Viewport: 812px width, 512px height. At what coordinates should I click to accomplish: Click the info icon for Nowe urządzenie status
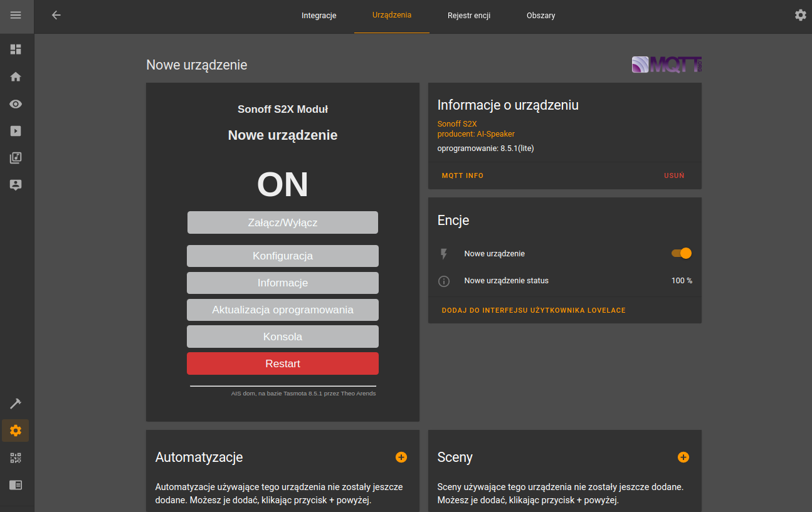click(444, 281)
